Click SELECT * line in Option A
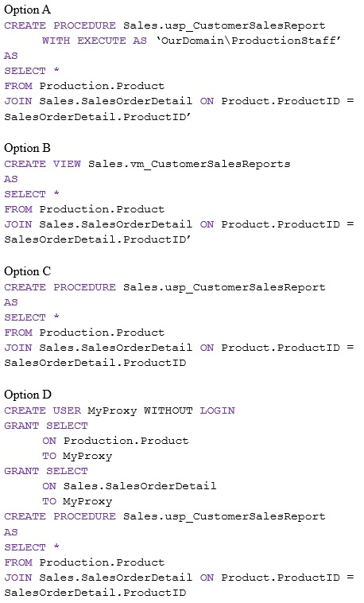 pyautogui.click(x=32, y=71)
